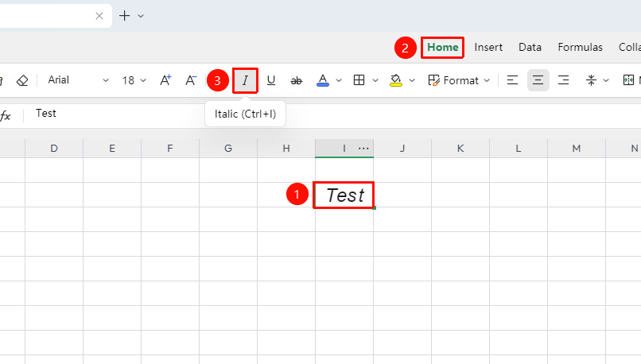Screen dimensions: 641x364
Task: Open a new tab with plus
Action: coord(124,16)
